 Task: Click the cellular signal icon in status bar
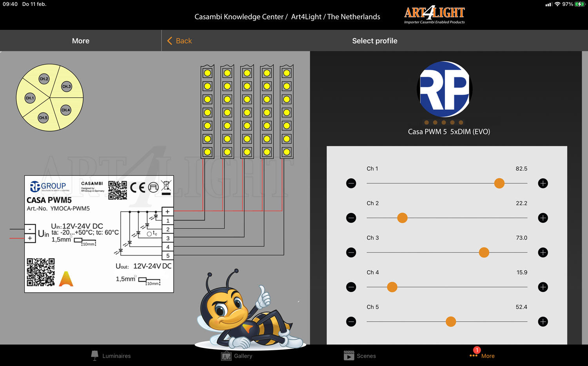click(x=548, y=4)
